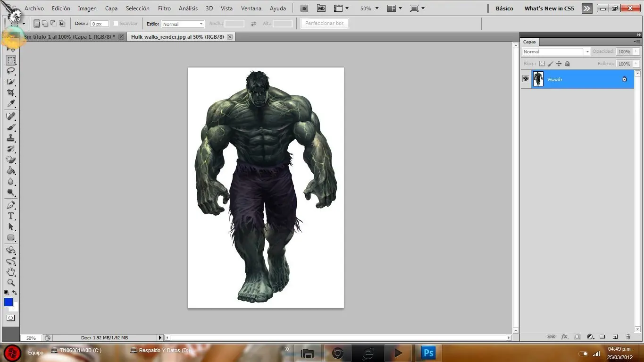Select the Paint Bucket tool
Image resolution: width=644 pixels, height=362 pixels.
(x=11, y=170)
